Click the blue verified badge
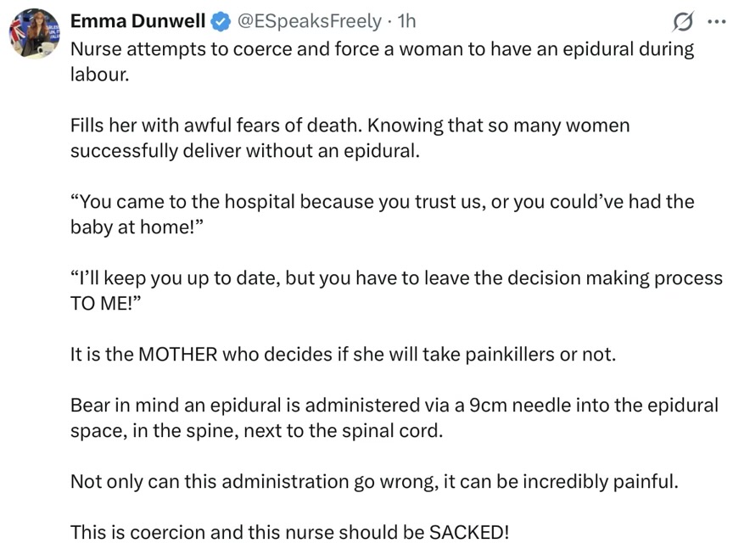The width and height of the screenshot is (733, 560). (x=220, y=20)
